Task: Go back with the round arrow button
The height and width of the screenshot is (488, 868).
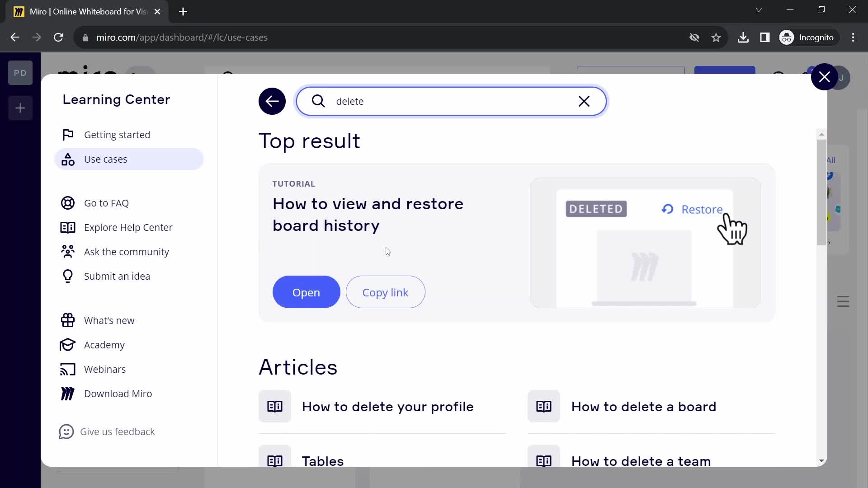Action: [272, 101]
